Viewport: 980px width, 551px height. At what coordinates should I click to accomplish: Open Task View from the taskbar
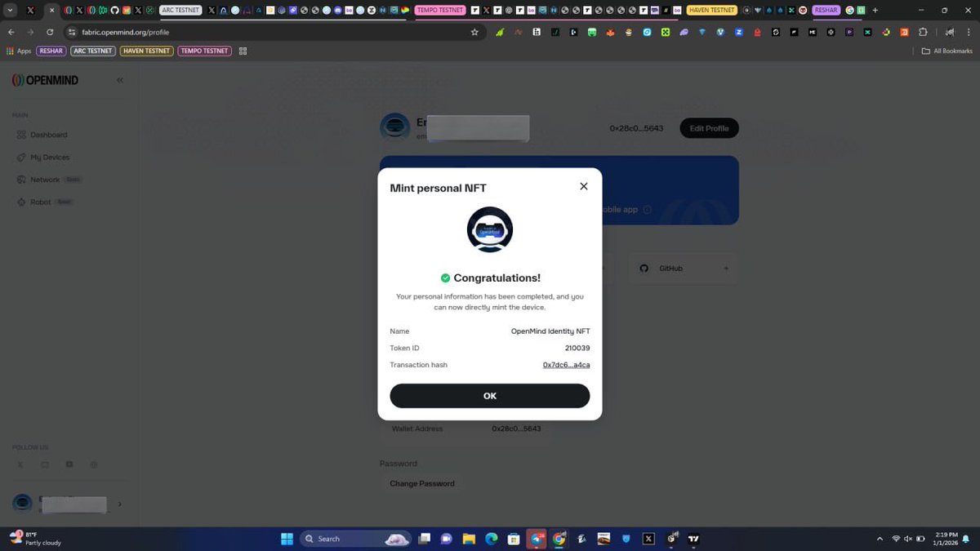[425, 539]
